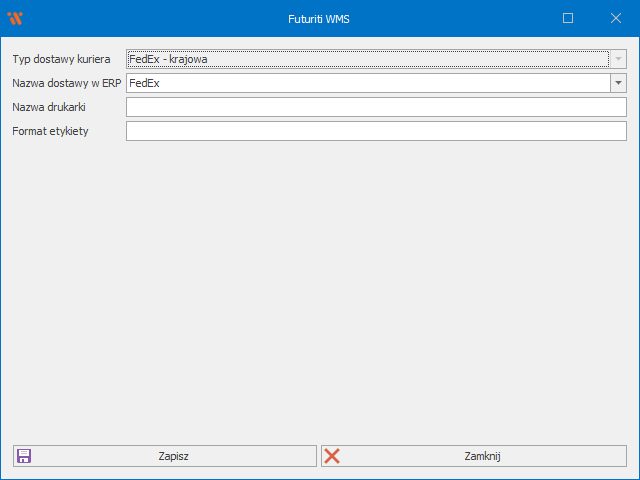This screenshot has height=480, width=640.
Task: Click the Futuriti WMS logo icon in title bar
Action: tap(14, 18)
